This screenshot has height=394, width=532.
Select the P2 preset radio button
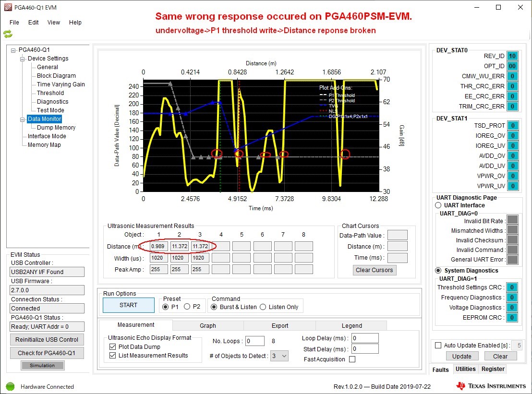(187, 307)
